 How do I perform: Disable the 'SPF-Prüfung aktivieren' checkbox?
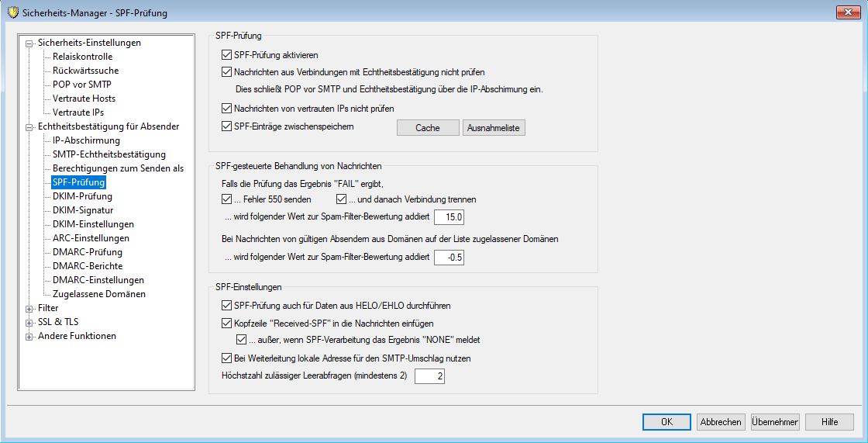tap(226, 55)
